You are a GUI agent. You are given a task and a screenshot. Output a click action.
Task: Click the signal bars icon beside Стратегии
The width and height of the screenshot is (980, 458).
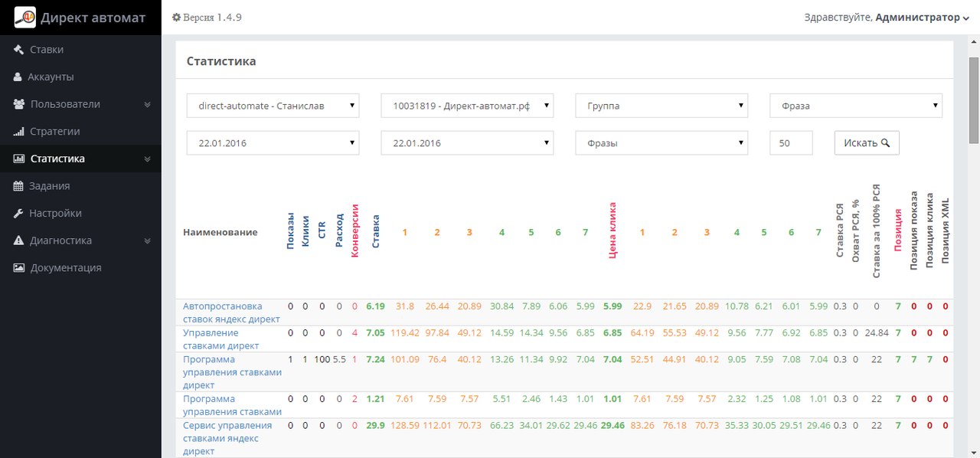pos(18,132)
